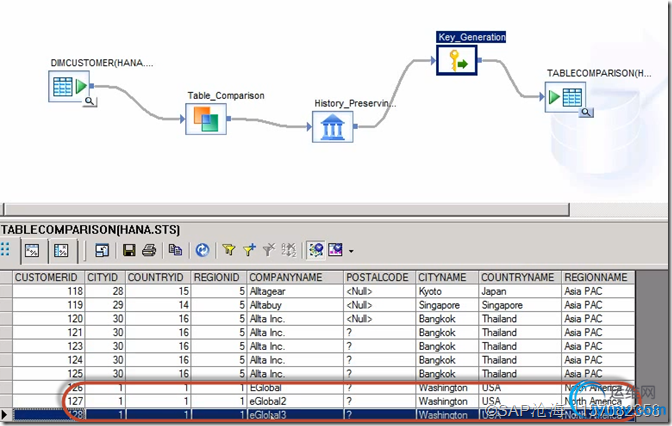Click Singapore in CITYNAME column

pos(447,305)
